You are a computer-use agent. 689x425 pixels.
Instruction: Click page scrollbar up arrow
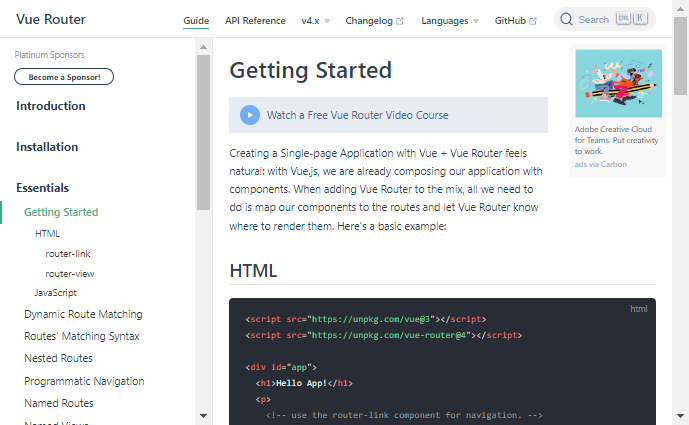[x=680, y=9]
